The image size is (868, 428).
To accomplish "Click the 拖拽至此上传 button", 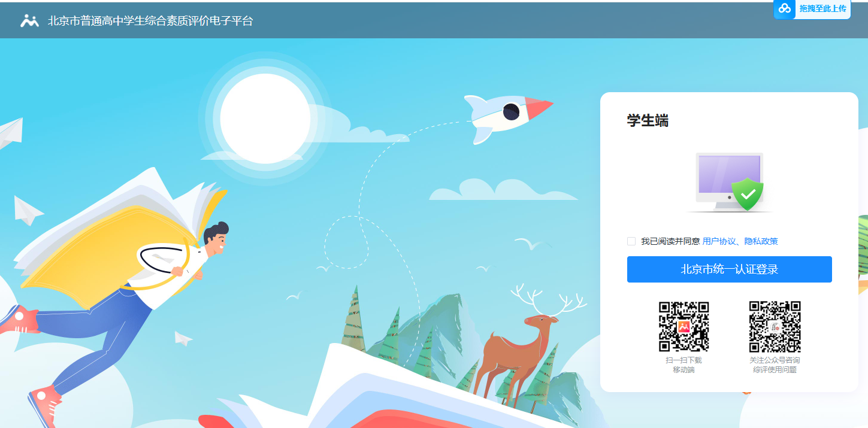I will click(812, 9).
